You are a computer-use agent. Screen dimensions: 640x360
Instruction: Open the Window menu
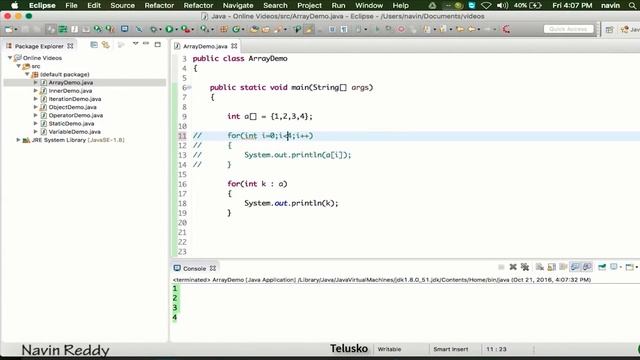click(369, 5)
